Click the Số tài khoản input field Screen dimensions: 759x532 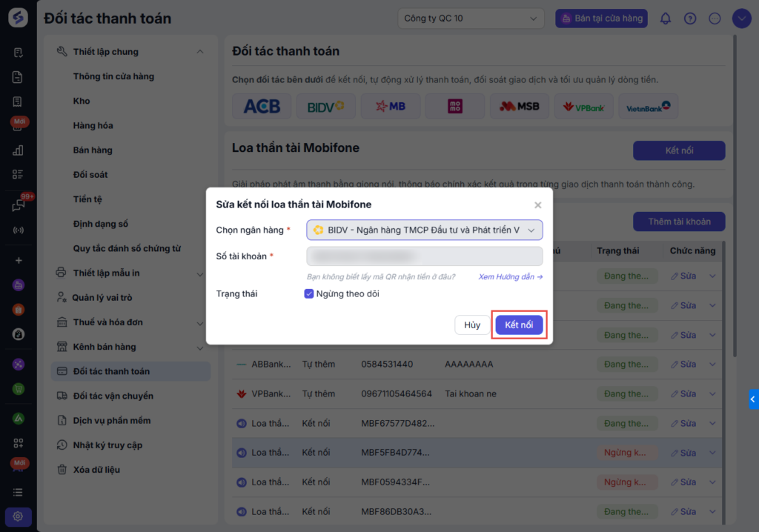pos(424,256)
